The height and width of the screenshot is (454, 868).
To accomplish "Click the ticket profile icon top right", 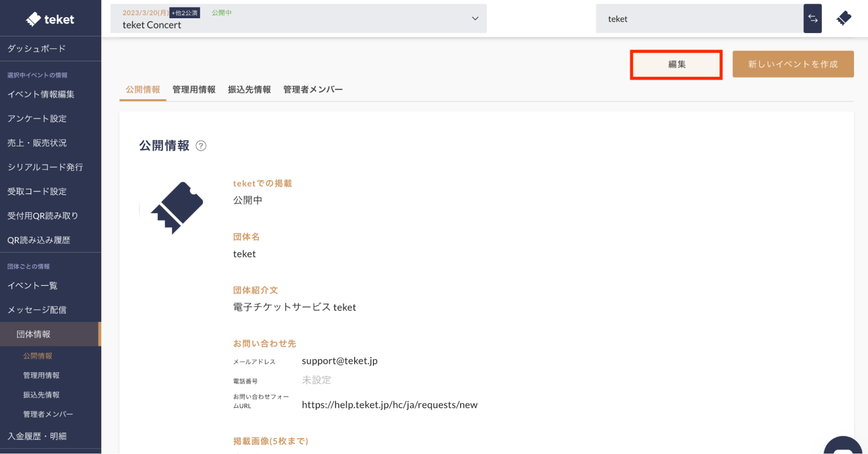I will pos(843,18).
